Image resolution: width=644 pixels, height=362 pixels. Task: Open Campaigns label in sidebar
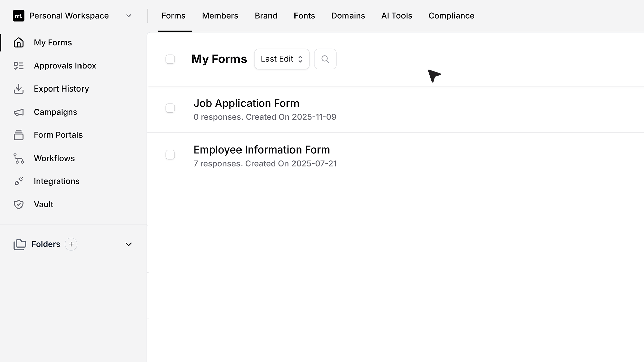click(x=55, y=112)
